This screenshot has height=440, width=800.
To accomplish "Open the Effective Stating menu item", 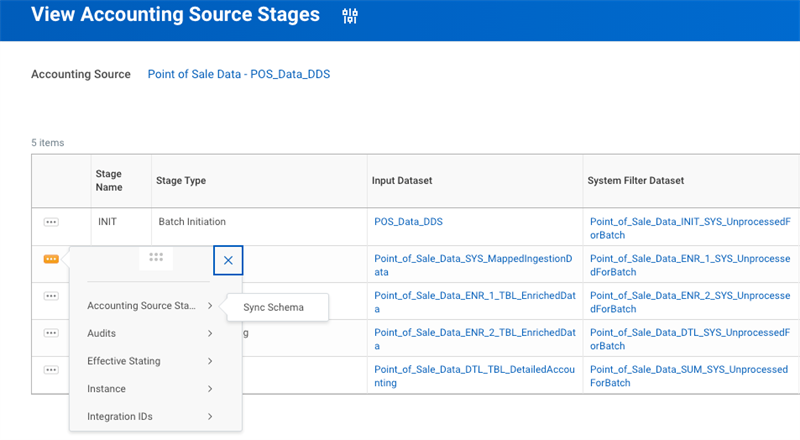I will point(149,361).
